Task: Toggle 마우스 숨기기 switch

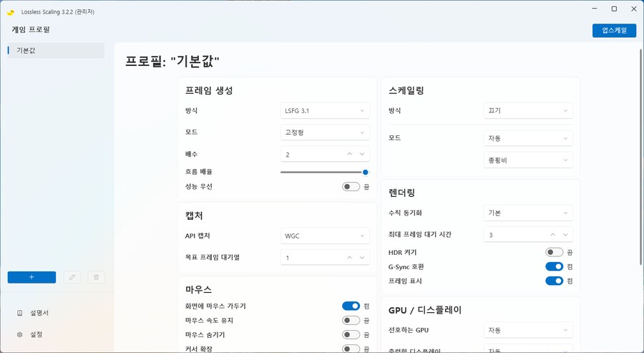Action: coord(351,334)
